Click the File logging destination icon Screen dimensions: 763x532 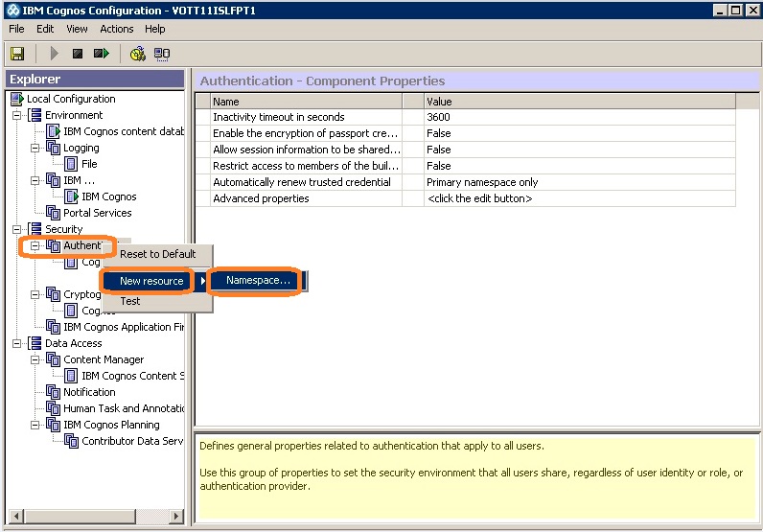pyautogui.click(x=71, y=164)
